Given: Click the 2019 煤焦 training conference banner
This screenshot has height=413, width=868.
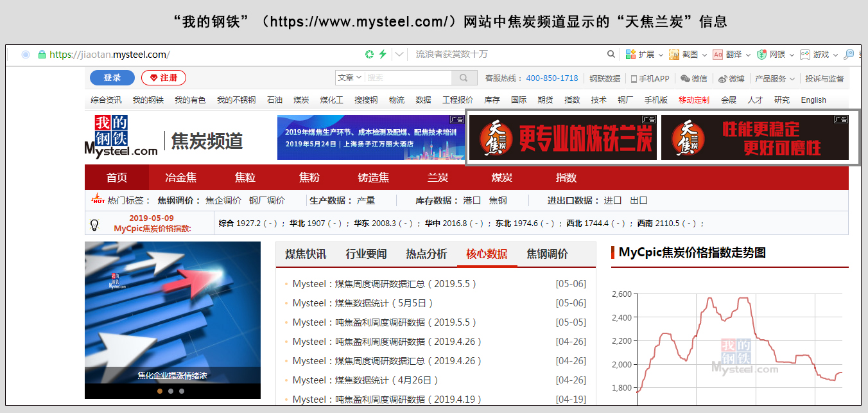Looking at the screenshot, I should point(371,137).
